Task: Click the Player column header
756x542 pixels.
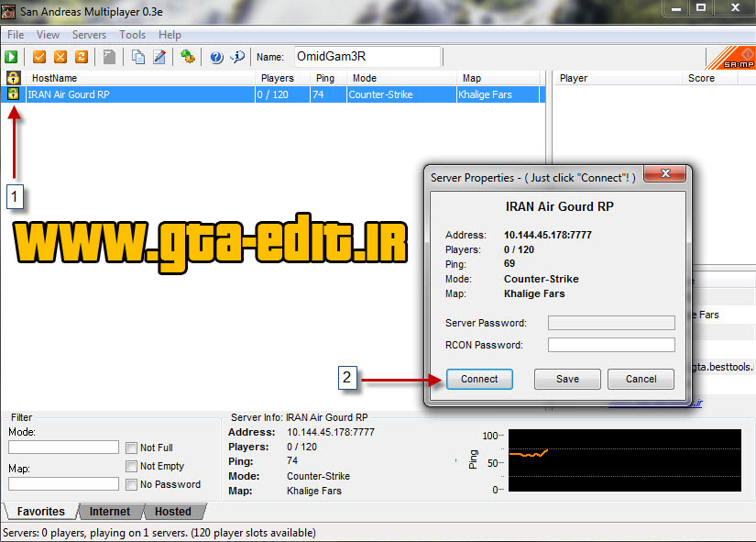Action: coord(617,78)
